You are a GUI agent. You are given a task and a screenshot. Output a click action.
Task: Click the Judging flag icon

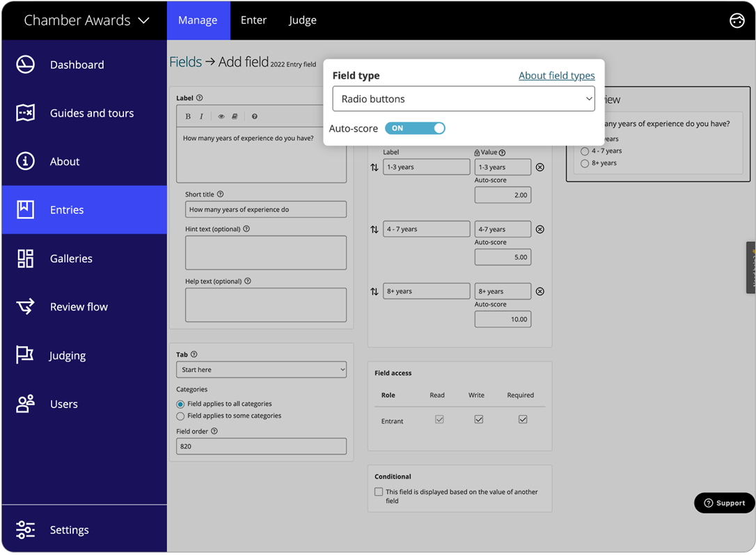coord(25,355)
